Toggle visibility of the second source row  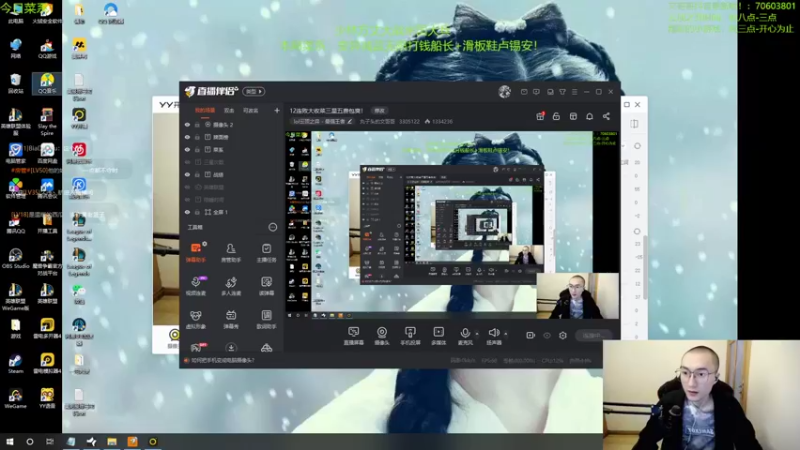click(x=187, y=137)
